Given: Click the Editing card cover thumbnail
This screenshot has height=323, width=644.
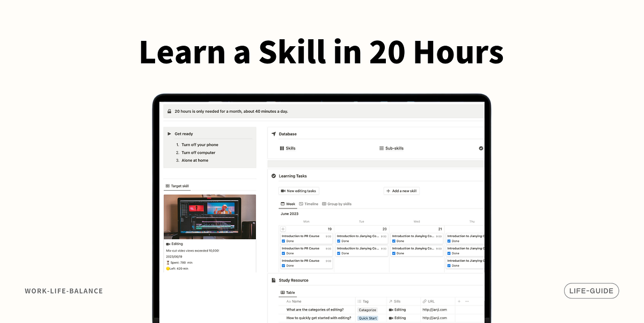Looking at the screenshot, I should pos(209,217).
